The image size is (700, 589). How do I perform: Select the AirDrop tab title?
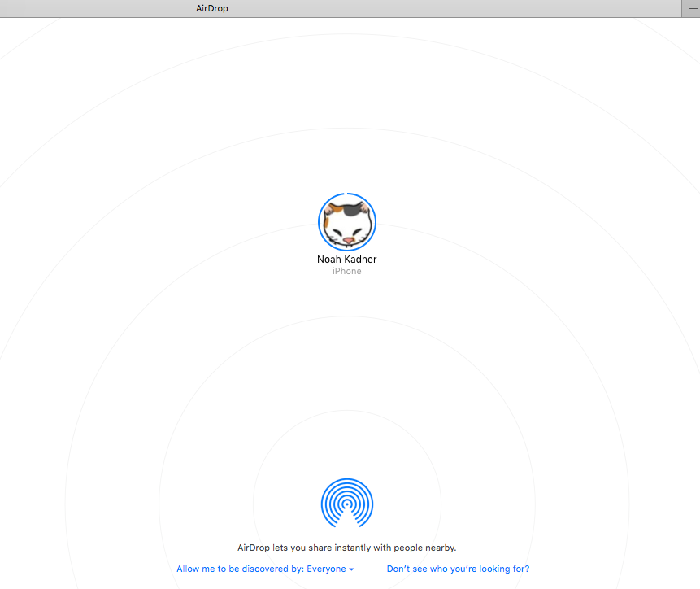(x=212, y=8)
